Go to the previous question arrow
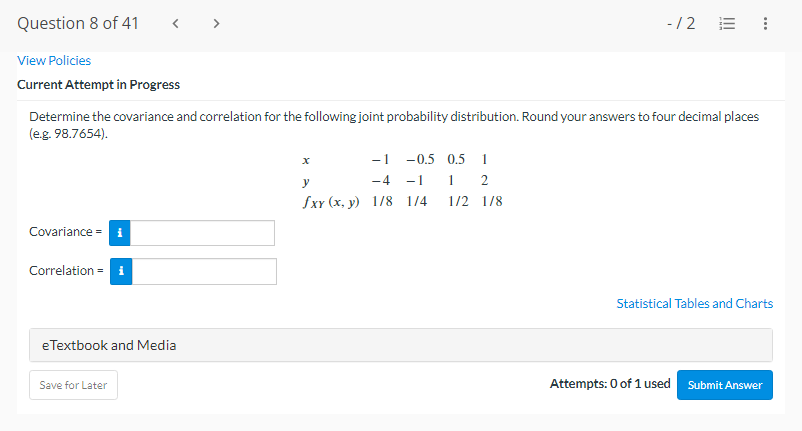The image size is (802, 431). coord(175,24)
